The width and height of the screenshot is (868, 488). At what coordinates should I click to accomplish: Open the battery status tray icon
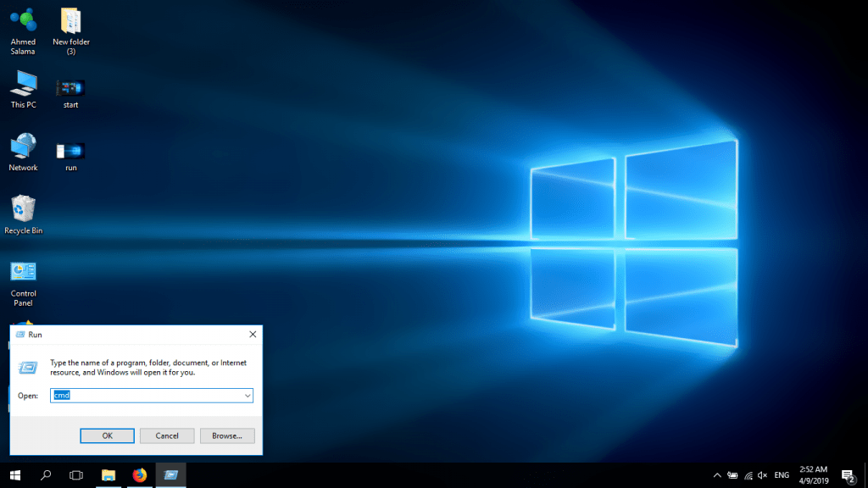[732, 475]
